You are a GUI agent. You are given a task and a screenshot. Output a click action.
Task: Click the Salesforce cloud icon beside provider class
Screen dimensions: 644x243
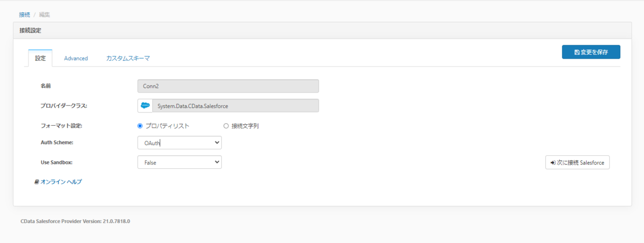(x=145, y=106)
